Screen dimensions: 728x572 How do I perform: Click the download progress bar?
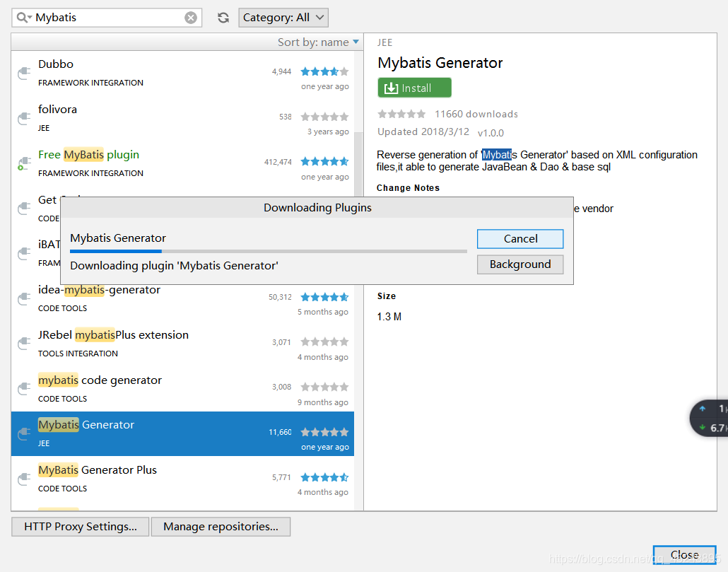coord(269,251)
